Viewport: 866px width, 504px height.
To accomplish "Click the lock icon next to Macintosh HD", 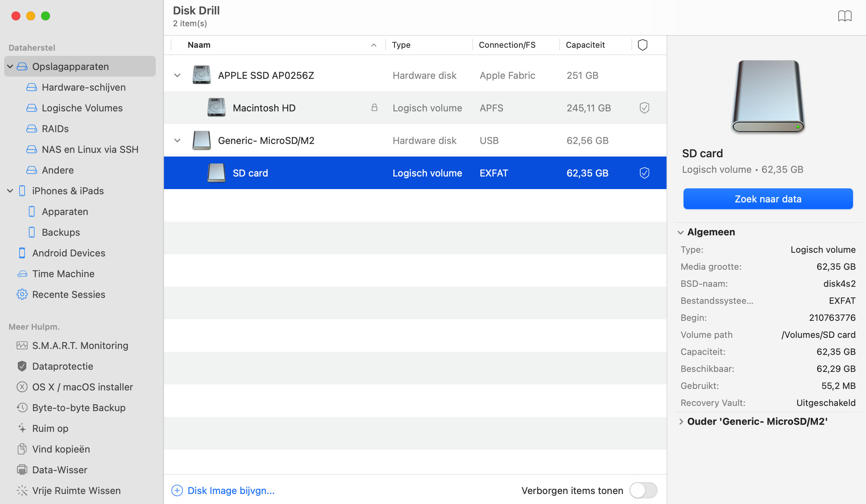I will [373, 108].
